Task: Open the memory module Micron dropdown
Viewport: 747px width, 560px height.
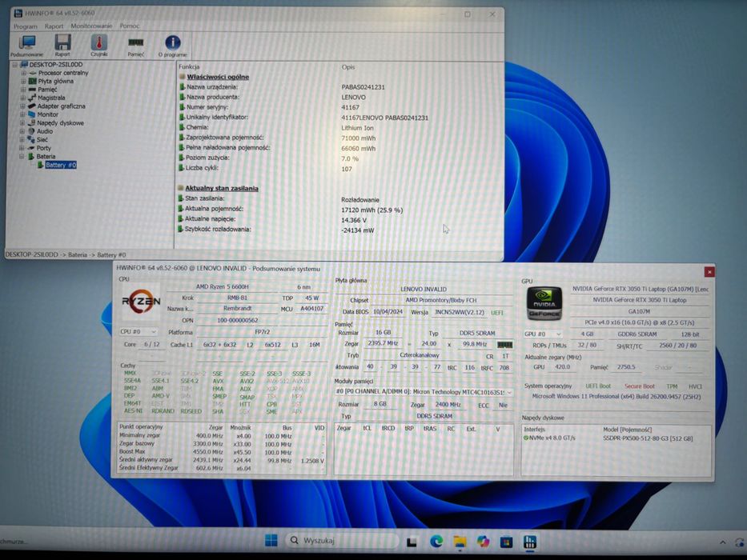Action: click(x=424, y=392)
